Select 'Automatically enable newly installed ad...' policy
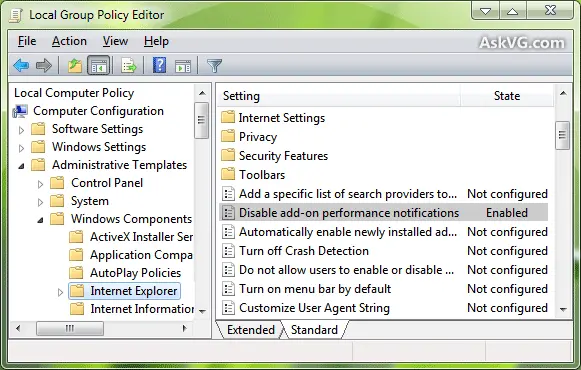Screen dimensions: 581x370 coord(348,232)
